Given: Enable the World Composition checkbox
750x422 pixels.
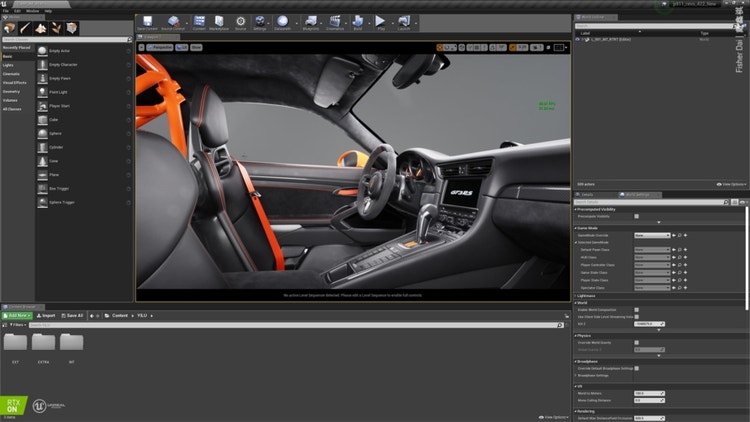Looking at the screenshot, I should 638,309.
